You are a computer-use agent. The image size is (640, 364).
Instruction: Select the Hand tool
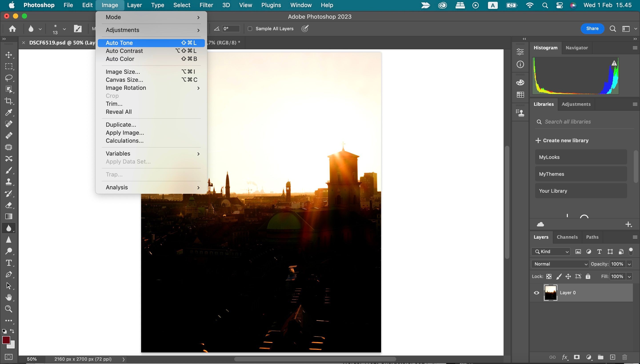9,297
